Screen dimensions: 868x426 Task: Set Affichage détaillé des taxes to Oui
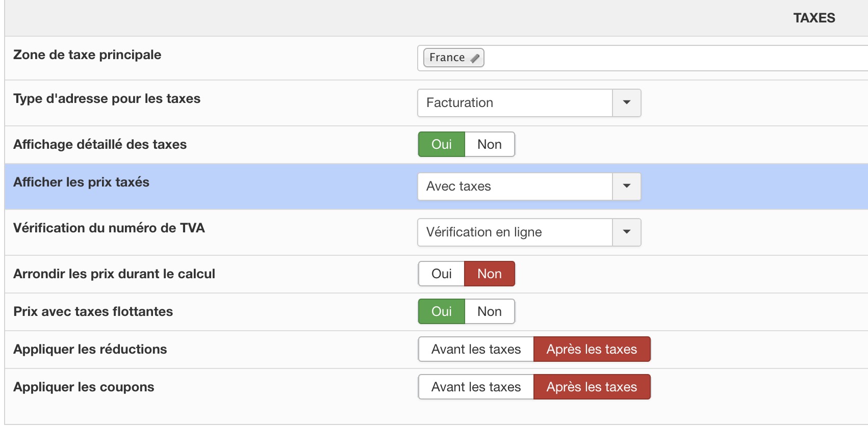tap(442, 145)
